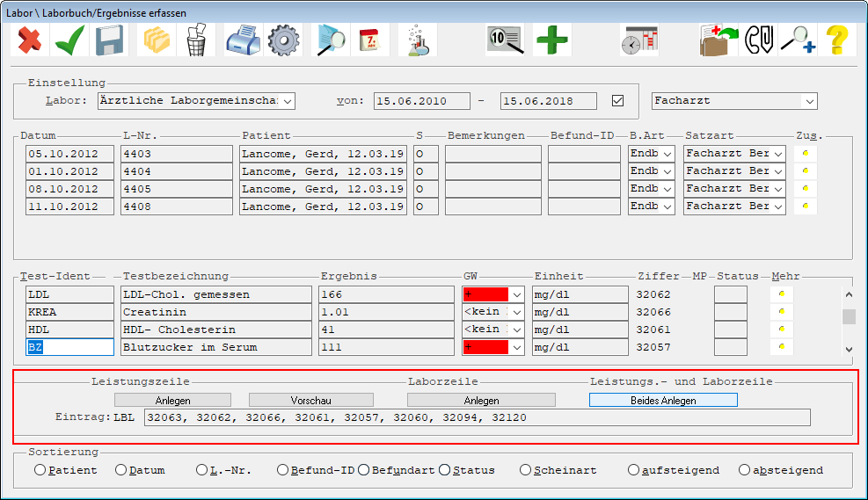
Task: Open GW dropdown for KREA row
Action: tap(516, 312)
